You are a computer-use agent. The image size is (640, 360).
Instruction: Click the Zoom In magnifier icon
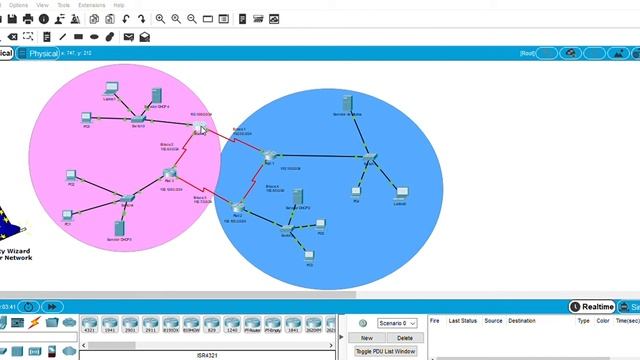160,19
